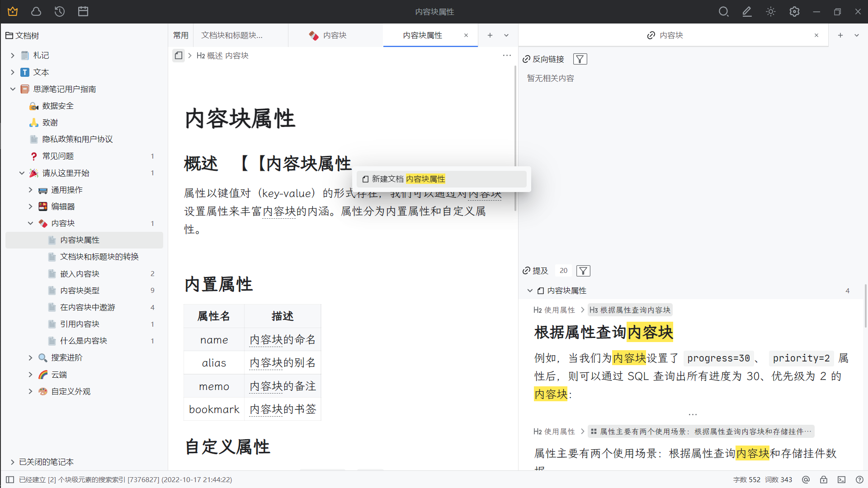The width and height of the screenshot is (868, 488).
Task: Collapse the 内容块属性 mentions group
Action: point(530,291)
